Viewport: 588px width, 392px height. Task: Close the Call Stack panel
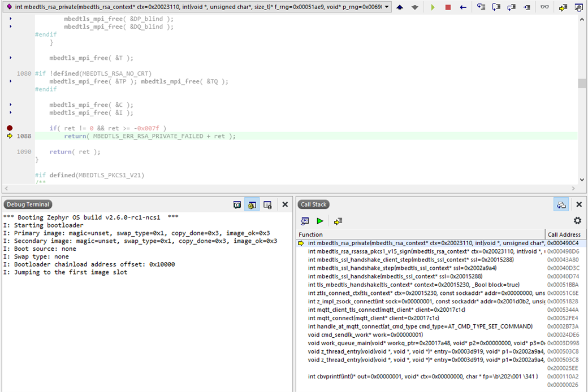(x=579, y=204)
